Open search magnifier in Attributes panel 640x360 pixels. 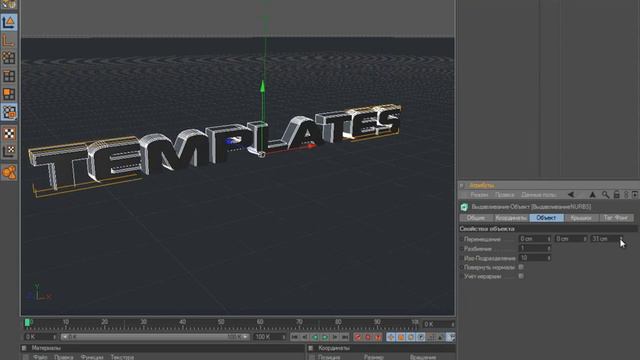tap(605, 195)
